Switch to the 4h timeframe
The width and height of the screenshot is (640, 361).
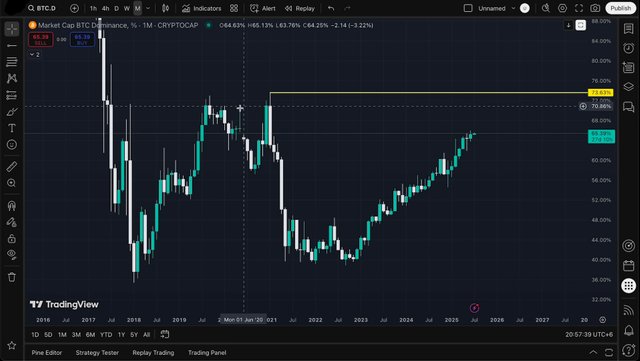point(105,8)
